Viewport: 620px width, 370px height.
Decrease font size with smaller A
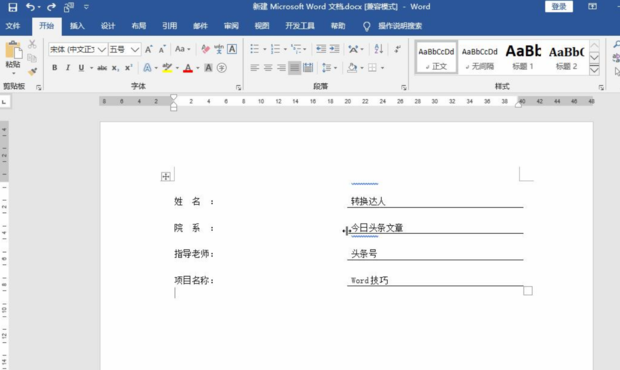pyautogui.click(x=162, y=49)
